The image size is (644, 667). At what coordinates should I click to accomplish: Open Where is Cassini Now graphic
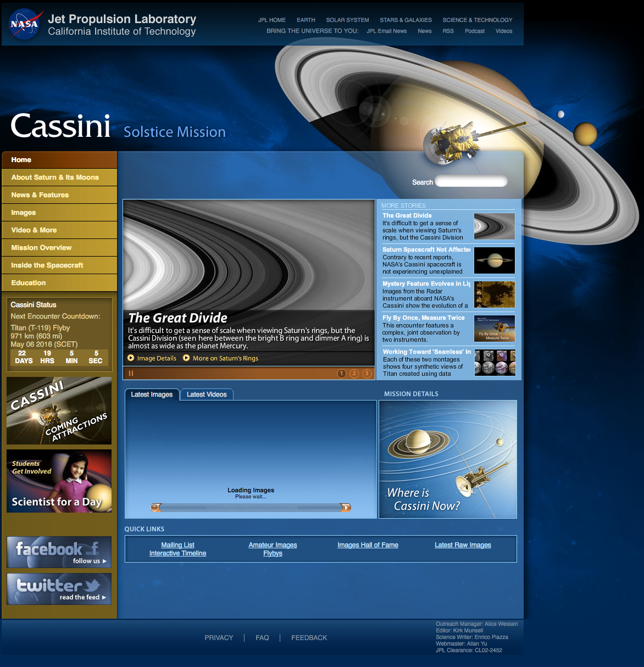point(448,459)
